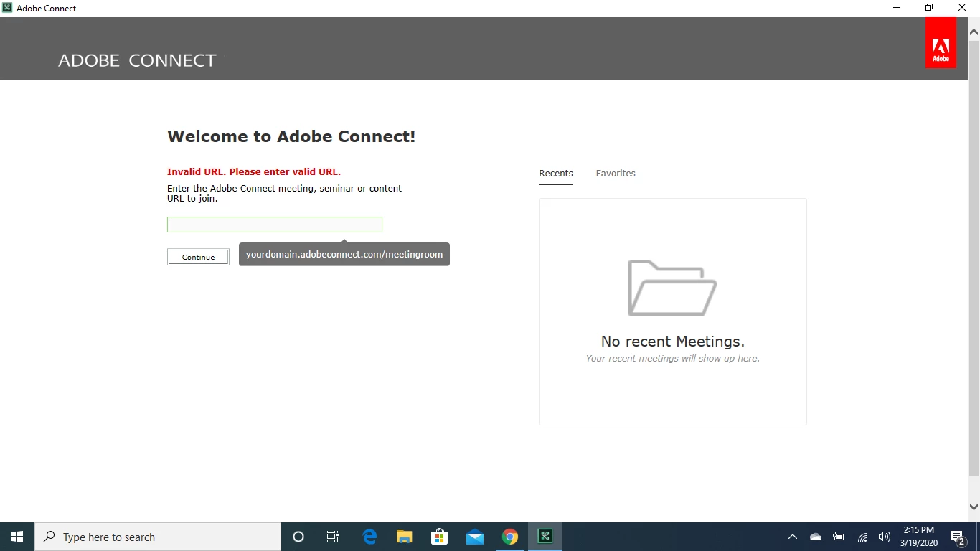This screenshot has height=551, width=980.
Task: Click the 'No recent Meetings.' text
Action: click(673, 342)
